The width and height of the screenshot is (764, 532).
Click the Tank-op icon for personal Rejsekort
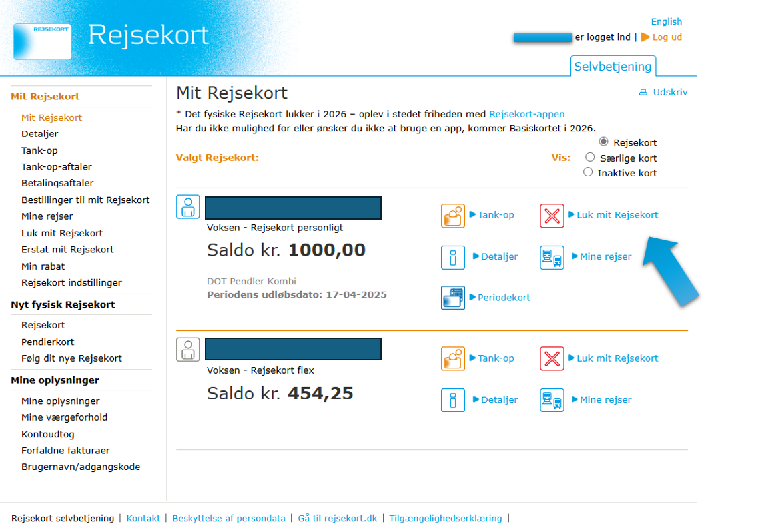coord(453,216)
